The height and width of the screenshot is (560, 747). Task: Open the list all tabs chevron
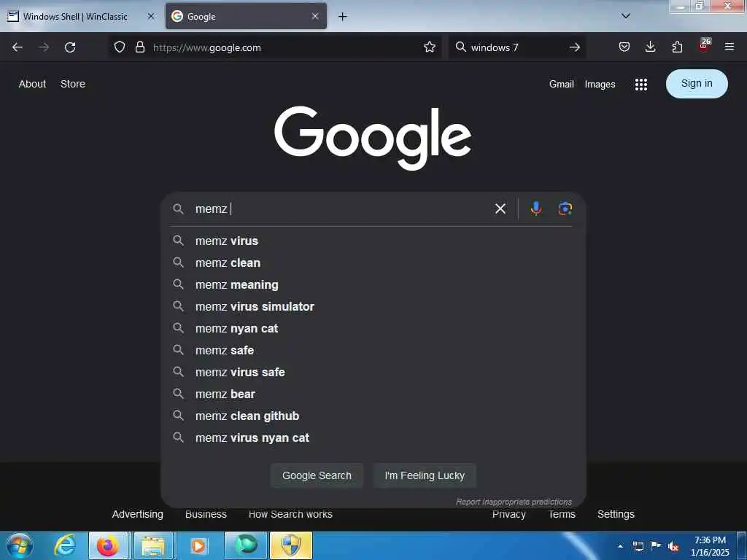pyautogui.click(x=626, y=16)
